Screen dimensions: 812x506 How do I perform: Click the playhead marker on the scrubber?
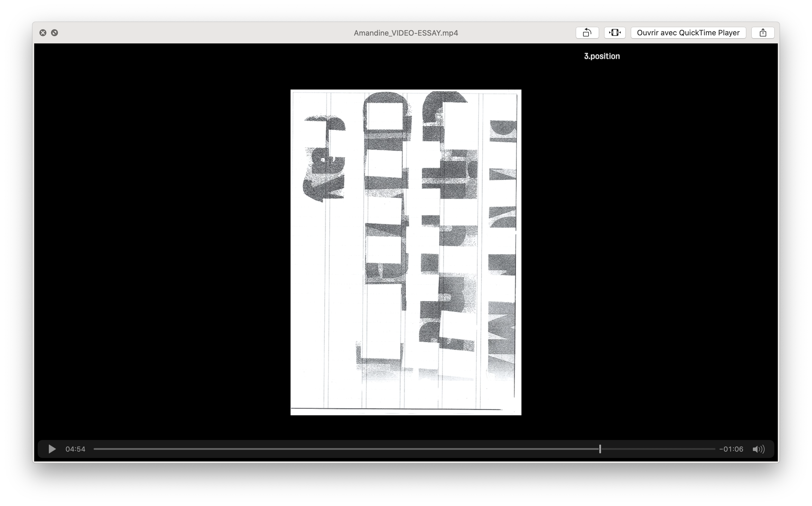click(x=600, y=449)
